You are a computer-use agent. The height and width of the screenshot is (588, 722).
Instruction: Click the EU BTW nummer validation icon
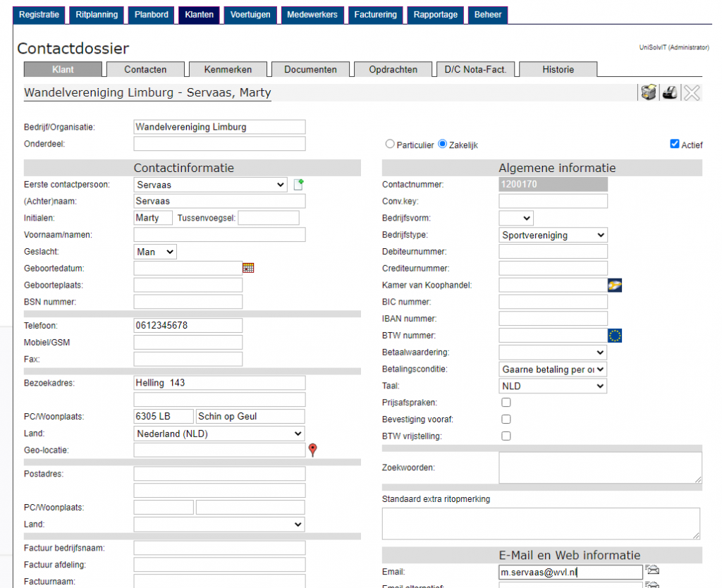[615, 336]
